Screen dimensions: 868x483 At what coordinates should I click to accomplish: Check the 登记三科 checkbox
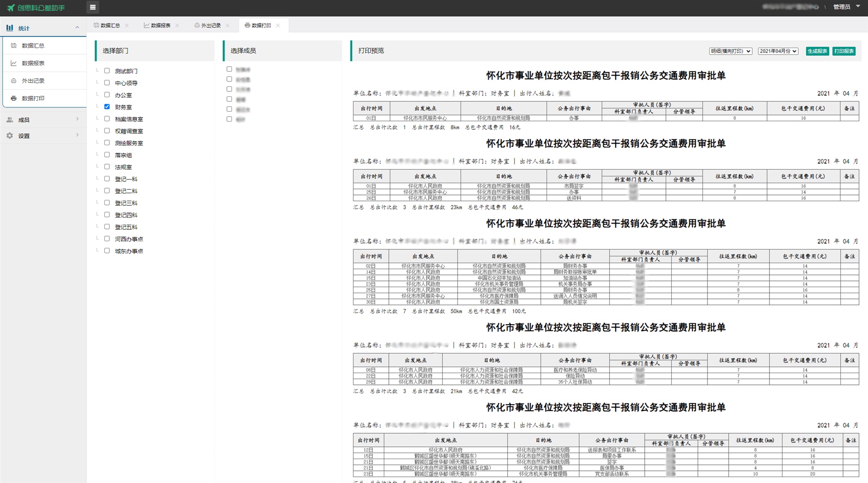107,203
